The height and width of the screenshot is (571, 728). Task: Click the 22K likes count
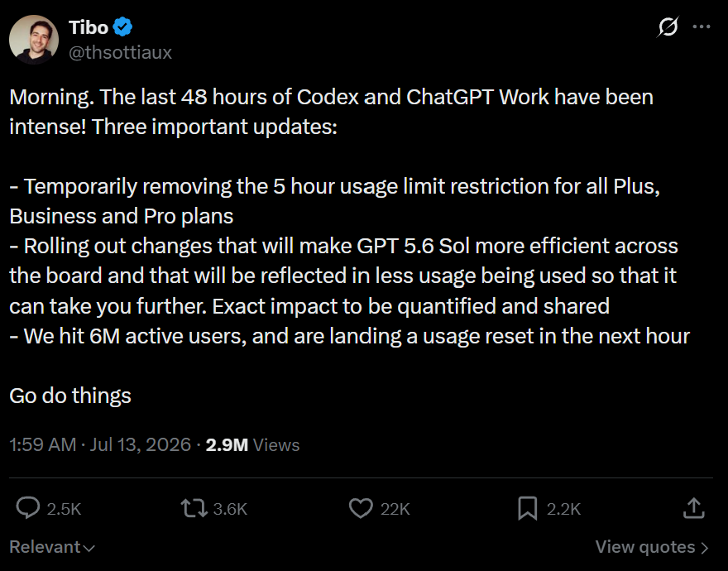tap(395, 509)
